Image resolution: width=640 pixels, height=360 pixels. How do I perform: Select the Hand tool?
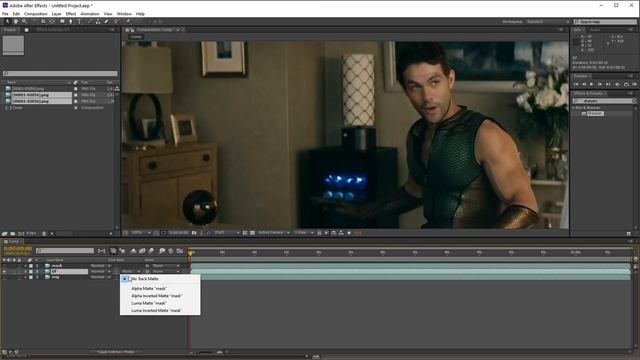pos(16,22)
